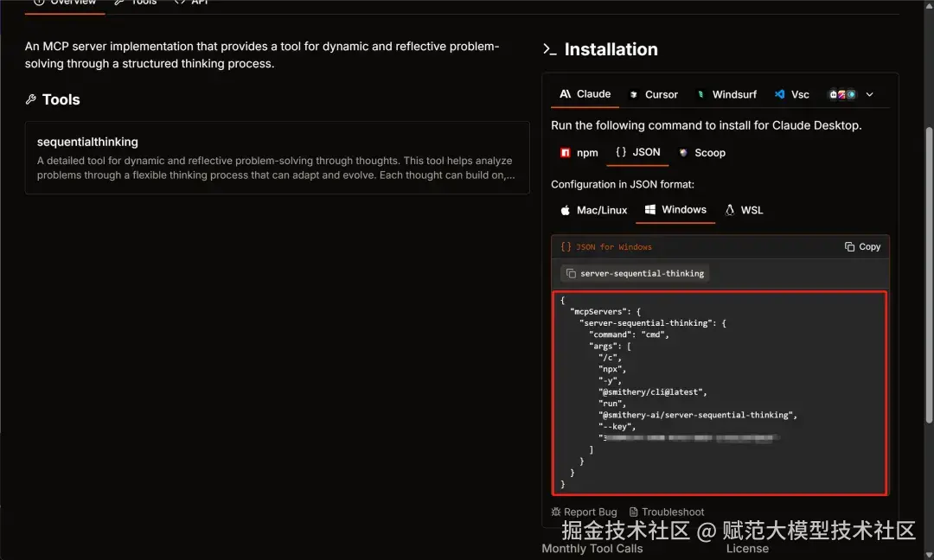Click the "@smithery/cli@latest" code line
Screen dimensions: 934x560
click(x=653, y=392)
